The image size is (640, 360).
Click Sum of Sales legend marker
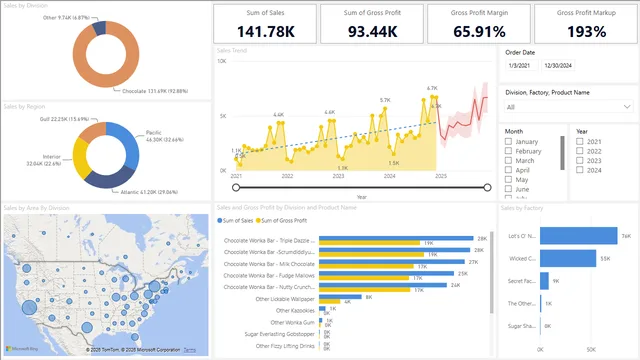click(x=220, y=220)
